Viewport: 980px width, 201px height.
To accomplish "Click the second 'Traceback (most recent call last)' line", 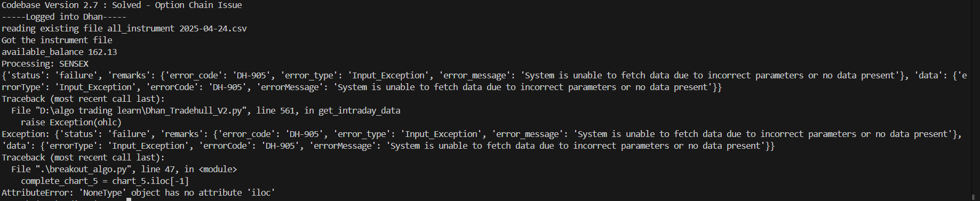I will (83, 158).
